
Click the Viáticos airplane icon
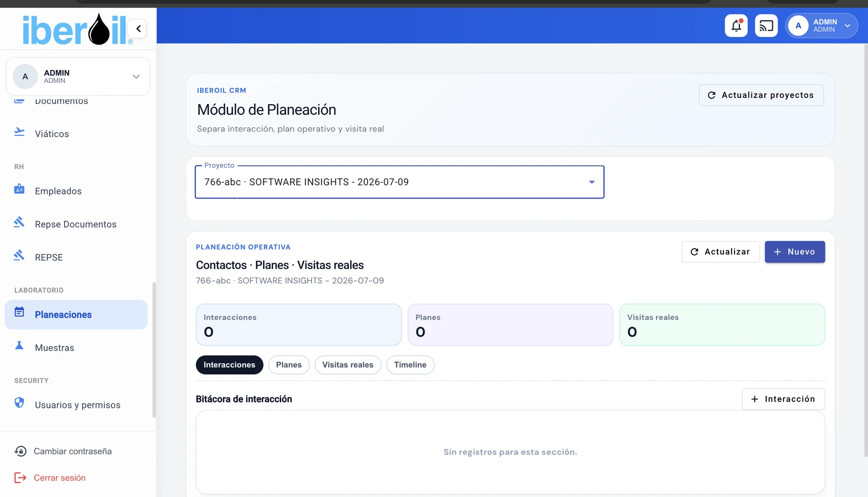[x=19, y=132]
